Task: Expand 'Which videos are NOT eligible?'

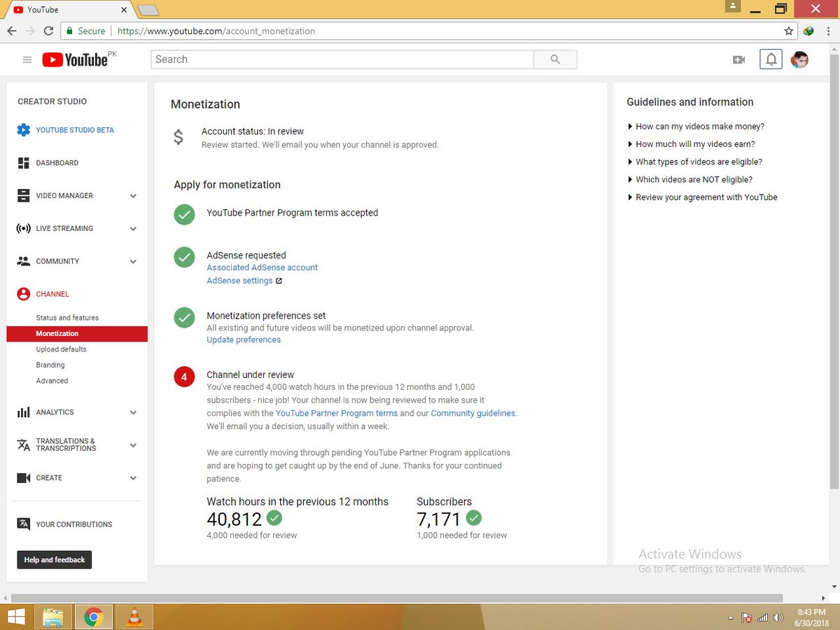Action: point(689,179)
